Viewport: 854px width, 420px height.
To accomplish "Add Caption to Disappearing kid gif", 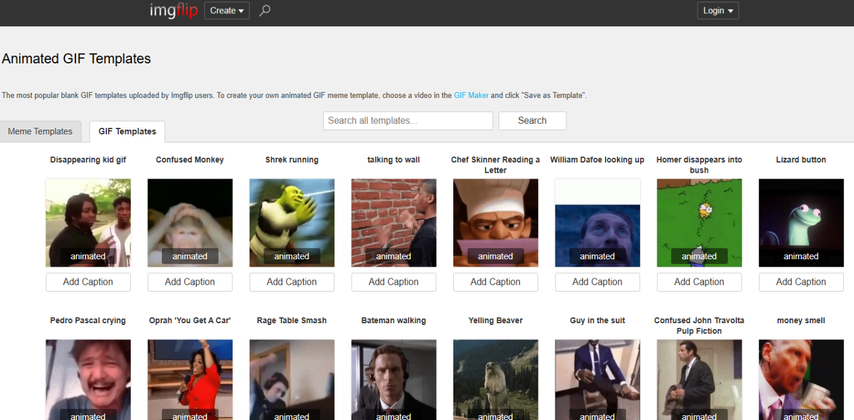I will (x=88, y=282).
